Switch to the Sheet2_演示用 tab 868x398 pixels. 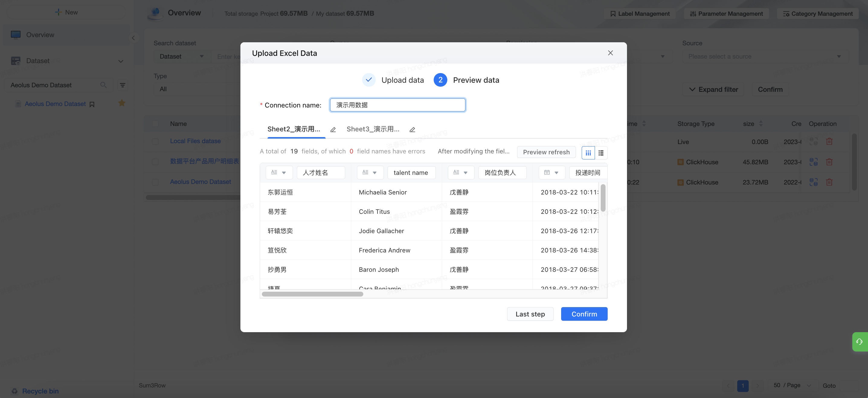(x=294, y=129)
